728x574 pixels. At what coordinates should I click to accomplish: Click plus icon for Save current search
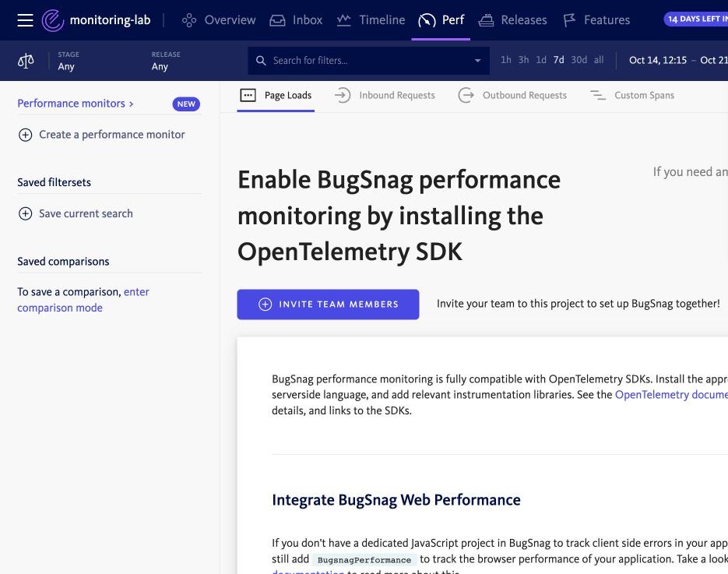[25, 213]
